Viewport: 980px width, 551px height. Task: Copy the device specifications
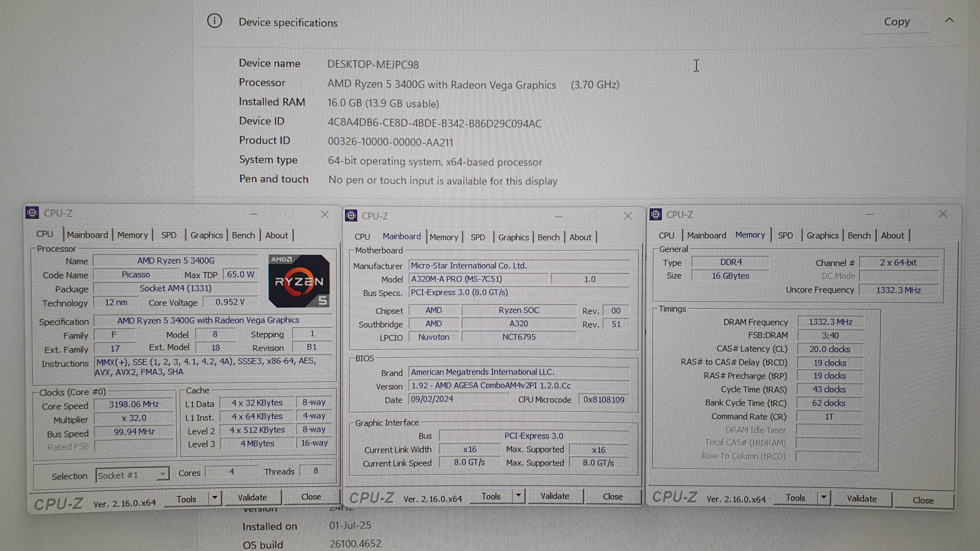pos(897,22)
